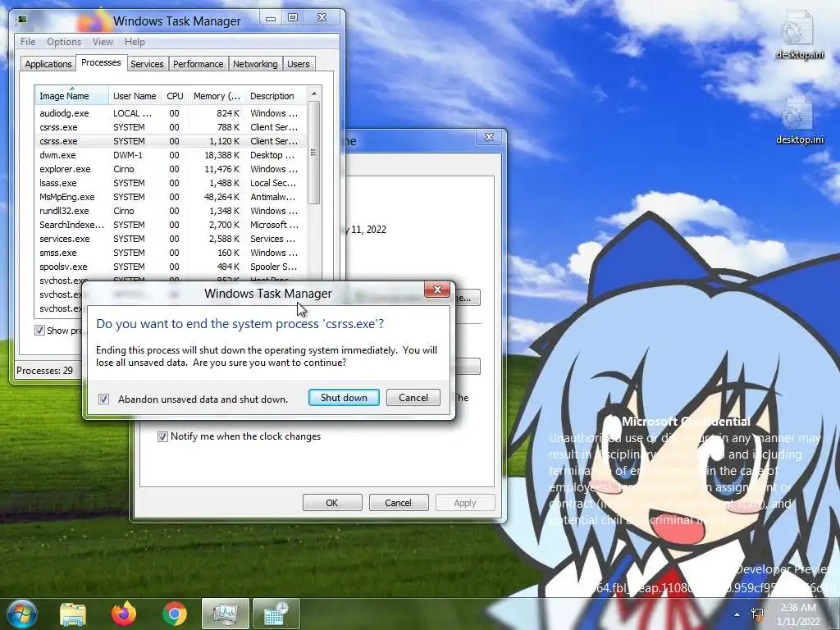The width and height of the screenshot is (840, 630).
Task: Click the Shut down button
Action: tap(344, 398)
